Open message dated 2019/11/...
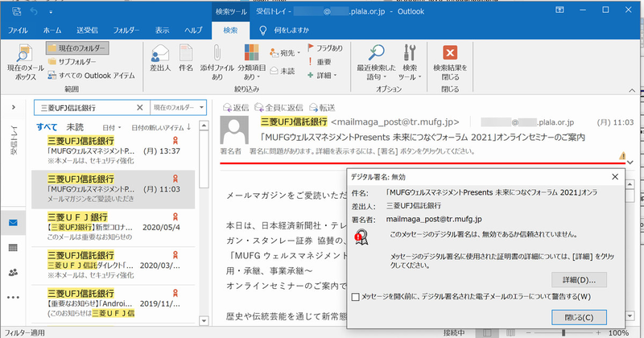The height and width of the screenshot is (338, 644). click(114, 303)
